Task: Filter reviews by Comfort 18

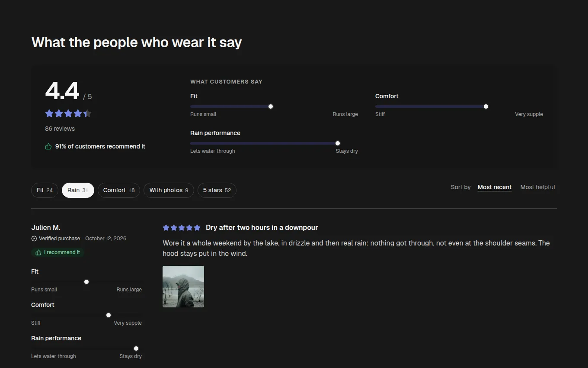Action: point(119,190)
